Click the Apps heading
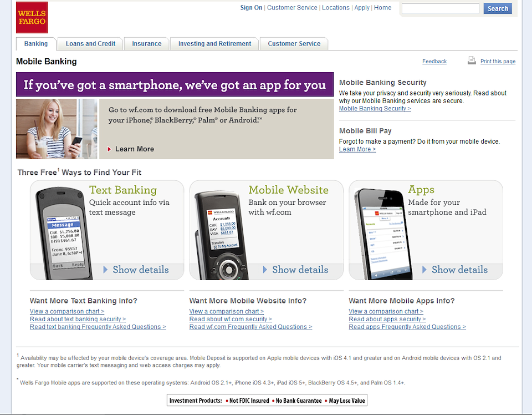Image resolution: width=532 pixels, height=415 pixels. 421,190
